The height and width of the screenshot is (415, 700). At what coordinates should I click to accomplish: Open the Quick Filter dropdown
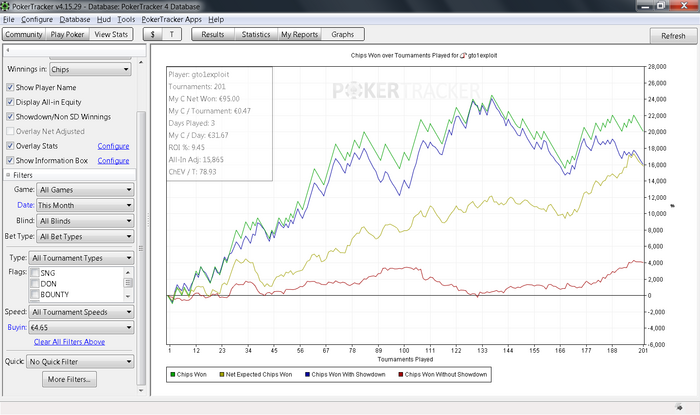click(x=80, y=361)
